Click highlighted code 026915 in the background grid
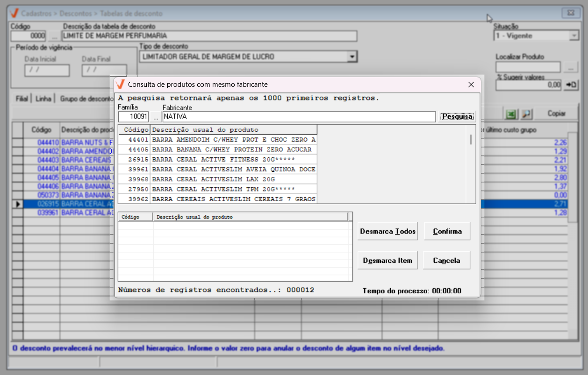The width and height of the screenshot is (588, 375). (x=48, y=204)
